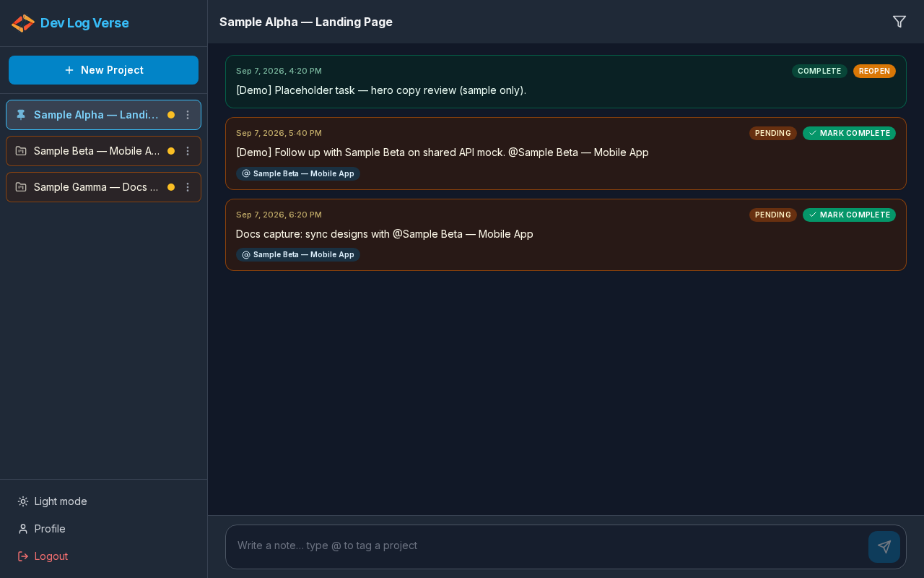Image resolution: width=924 pixels, height=578 pixels.
Task: Click the Dev Log Verse title text
Action: click(x=84, y=23)
